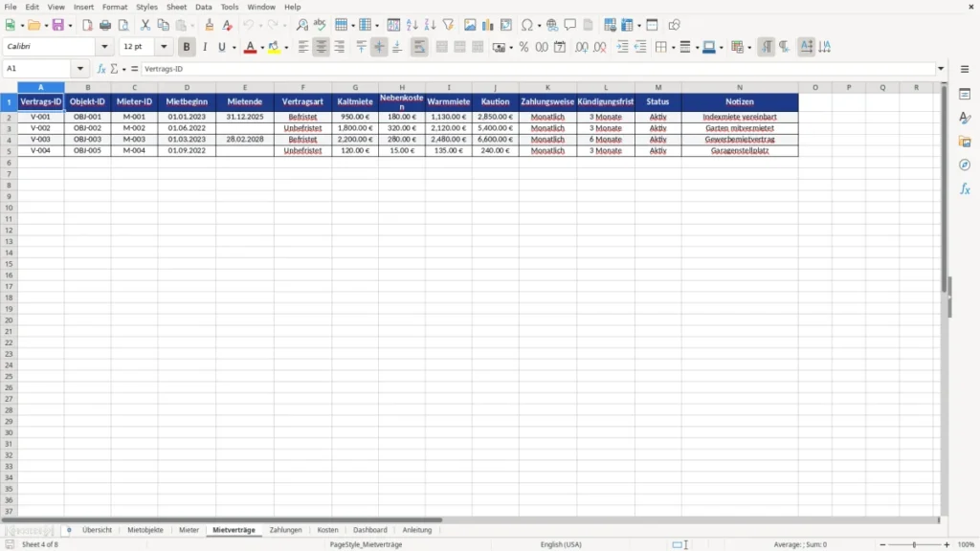Screen dimensions: 980x551
Task: Click the Format as Percent icon
Action: tap(523, 47)
